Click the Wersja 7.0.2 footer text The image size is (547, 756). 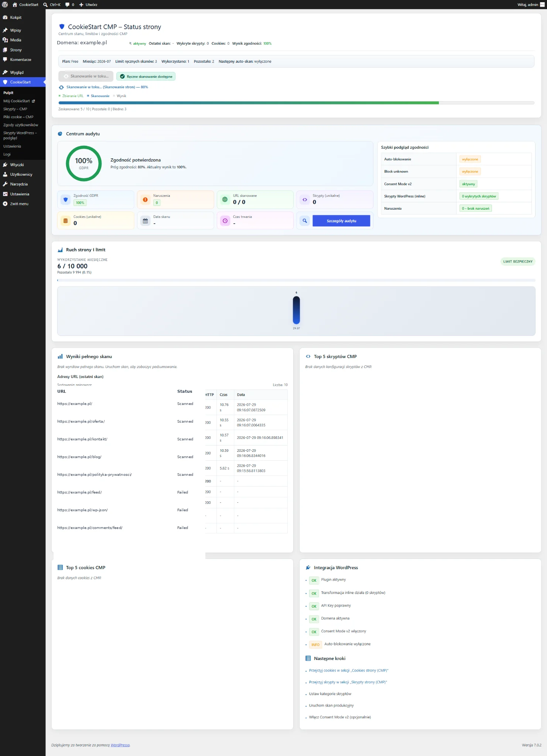pos(531,745)
